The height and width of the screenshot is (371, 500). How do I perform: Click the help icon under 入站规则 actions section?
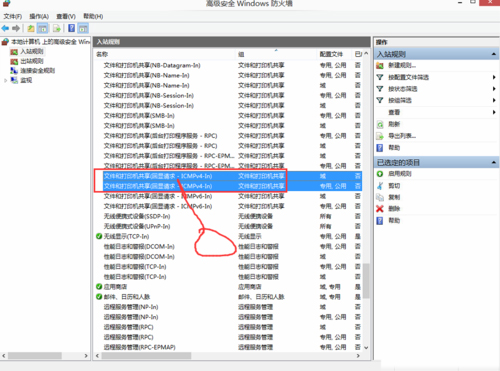[380, 148]
